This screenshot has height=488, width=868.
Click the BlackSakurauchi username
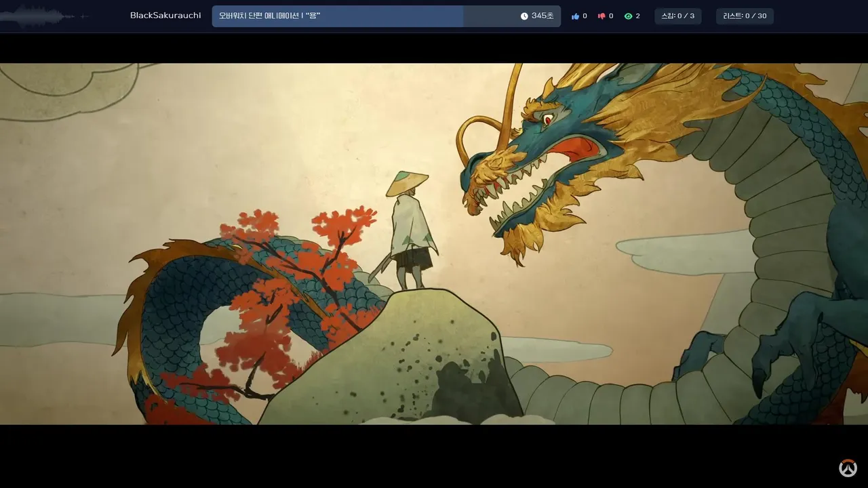(x=165, y=16)
